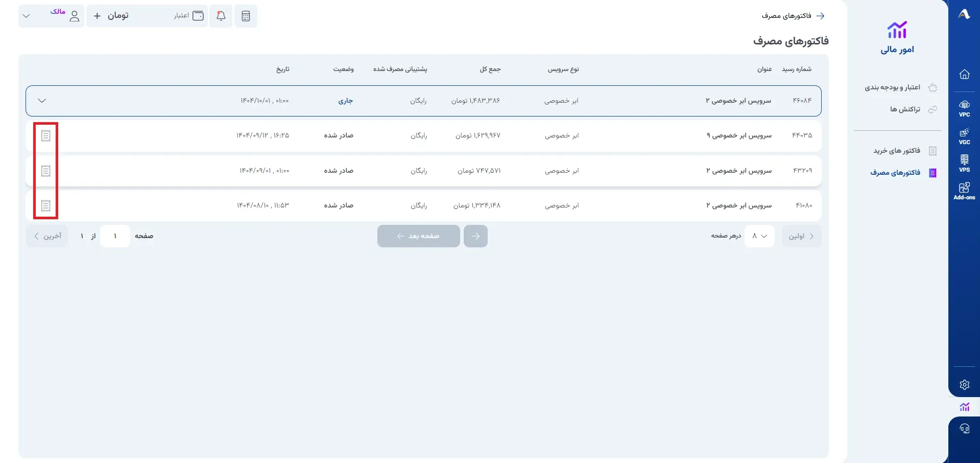This screenshot has height=463, width=980.
Task: Open notifications bell icon
Action: (x=221, y=16)
